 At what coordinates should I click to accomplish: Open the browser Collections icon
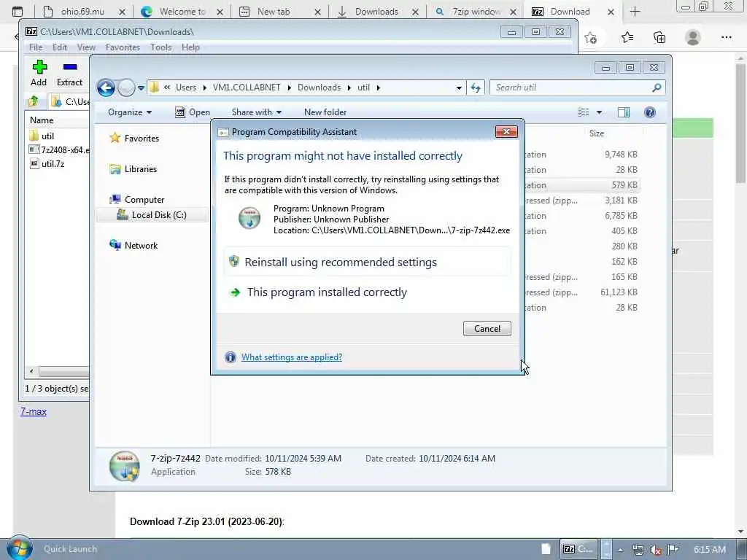659,37
